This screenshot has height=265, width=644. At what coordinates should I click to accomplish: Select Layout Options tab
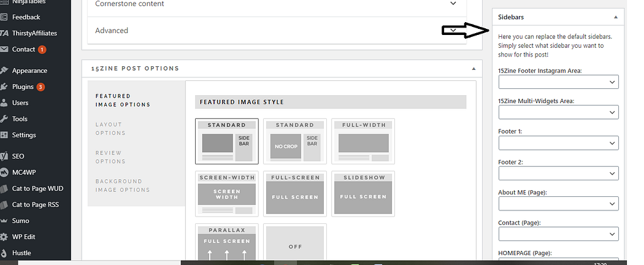click(110, 129)
